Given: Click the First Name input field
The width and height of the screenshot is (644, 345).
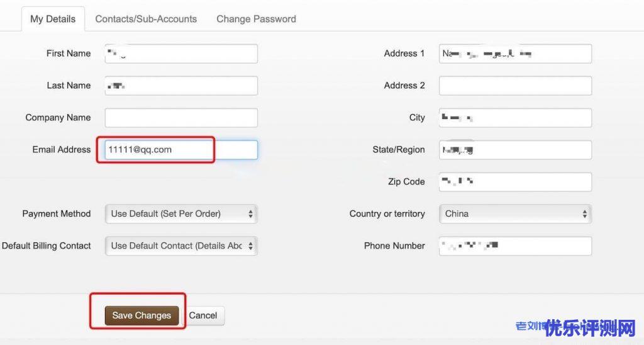Looking at the screenshot, I should point(181,54).
